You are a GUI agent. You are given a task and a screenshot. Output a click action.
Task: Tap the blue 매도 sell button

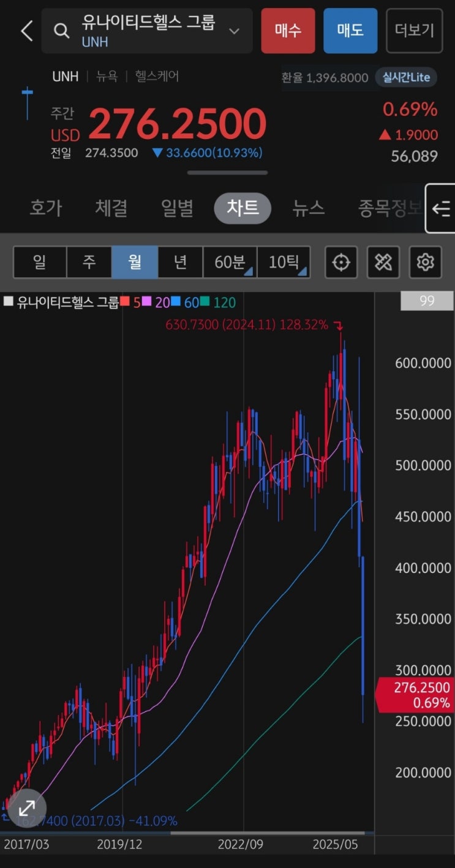point(350,31)
